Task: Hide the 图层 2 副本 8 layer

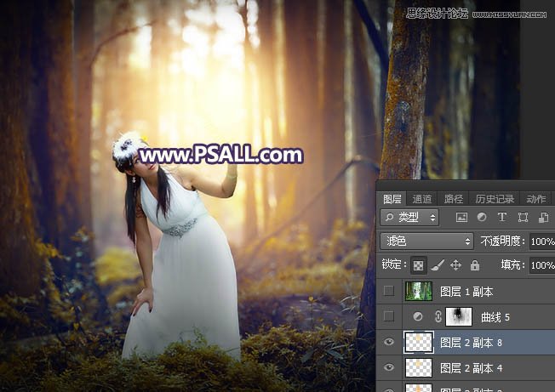Action: [x=389, y=342]
